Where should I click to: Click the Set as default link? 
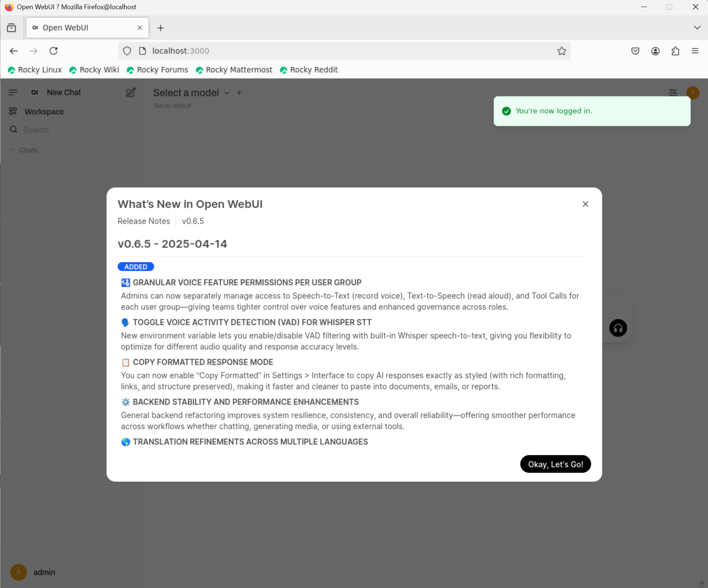(173, 106)
